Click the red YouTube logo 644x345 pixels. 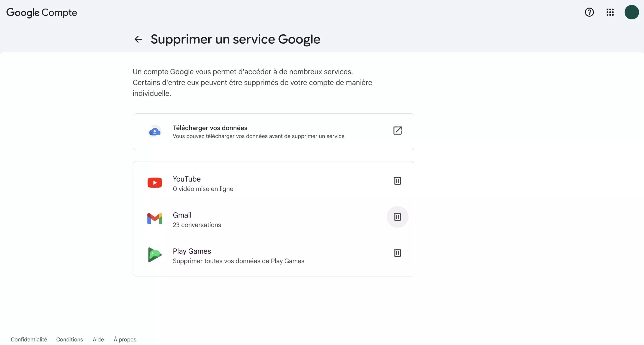tap(155, 183)
